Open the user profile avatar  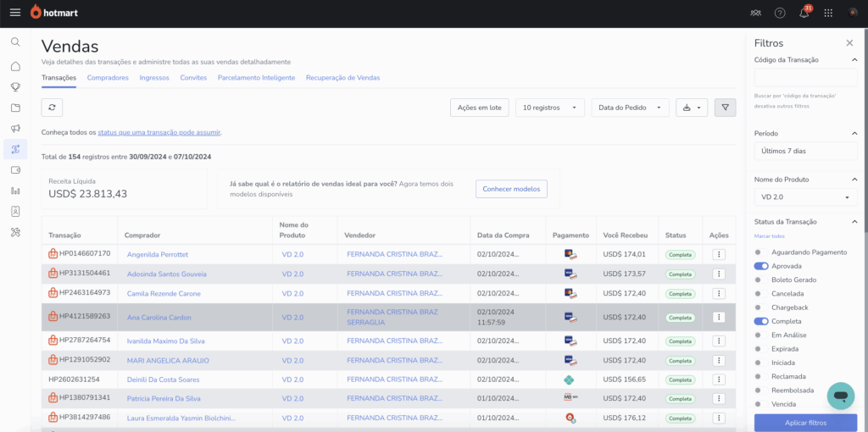[853, 14]
